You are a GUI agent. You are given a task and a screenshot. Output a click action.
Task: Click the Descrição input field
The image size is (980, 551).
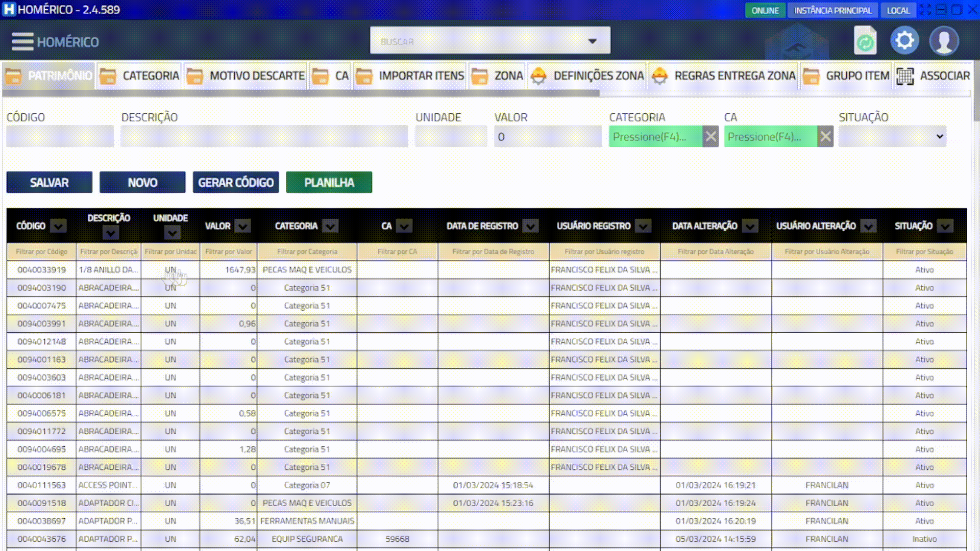[x=264, y=137]
